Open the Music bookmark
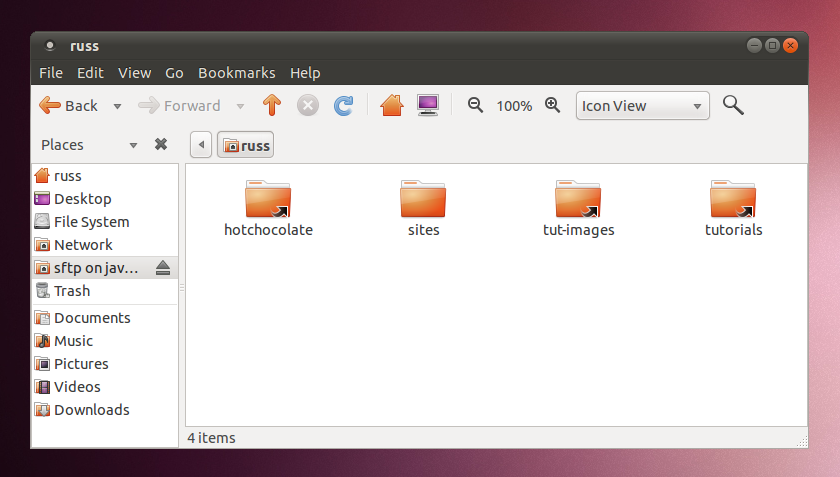This screenshot has width=840, height=477. click(105, 341)
